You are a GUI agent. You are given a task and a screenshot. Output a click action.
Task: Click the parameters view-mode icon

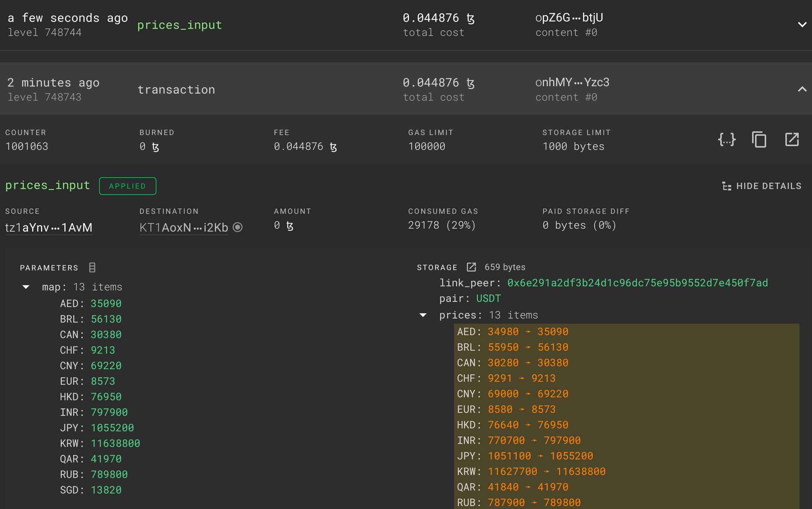[x=92, y=267]
